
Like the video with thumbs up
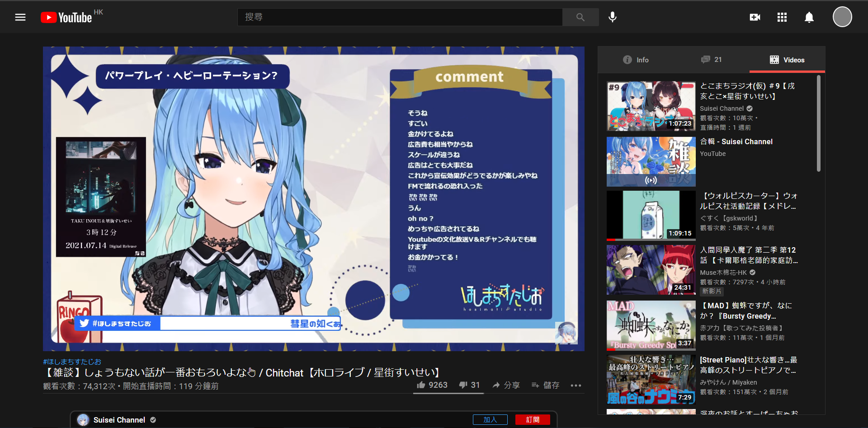[x=432, y=385]
